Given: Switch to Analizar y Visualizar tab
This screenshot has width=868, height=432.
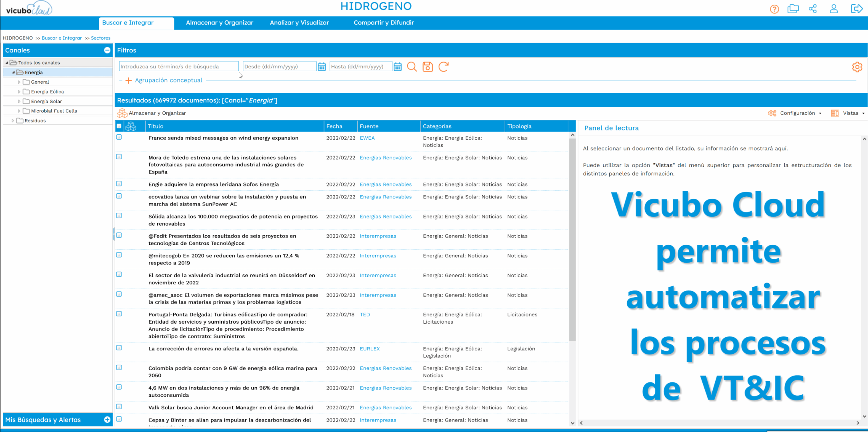Looking at the screenshot, I should click(x=299, y=23).
